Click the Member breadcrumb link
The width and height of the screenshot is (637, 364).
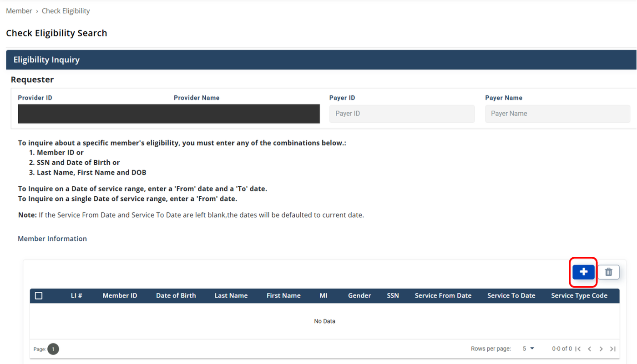[19, 11]
